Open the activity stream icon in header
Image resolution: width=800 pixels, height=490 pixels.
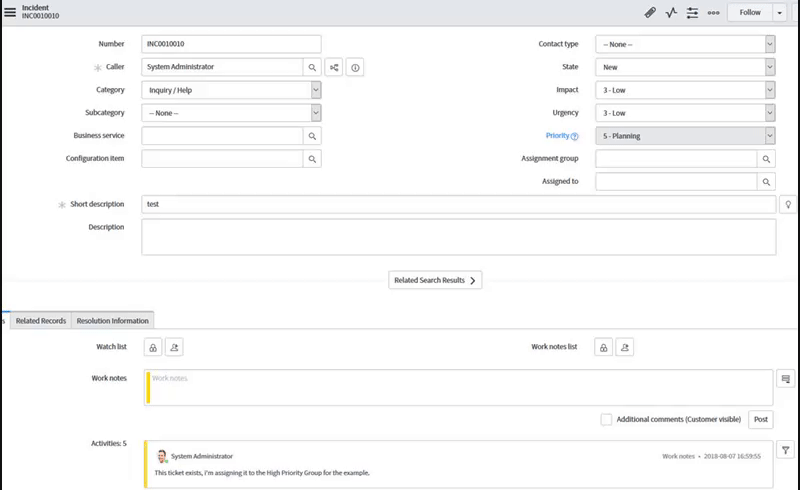671,13
